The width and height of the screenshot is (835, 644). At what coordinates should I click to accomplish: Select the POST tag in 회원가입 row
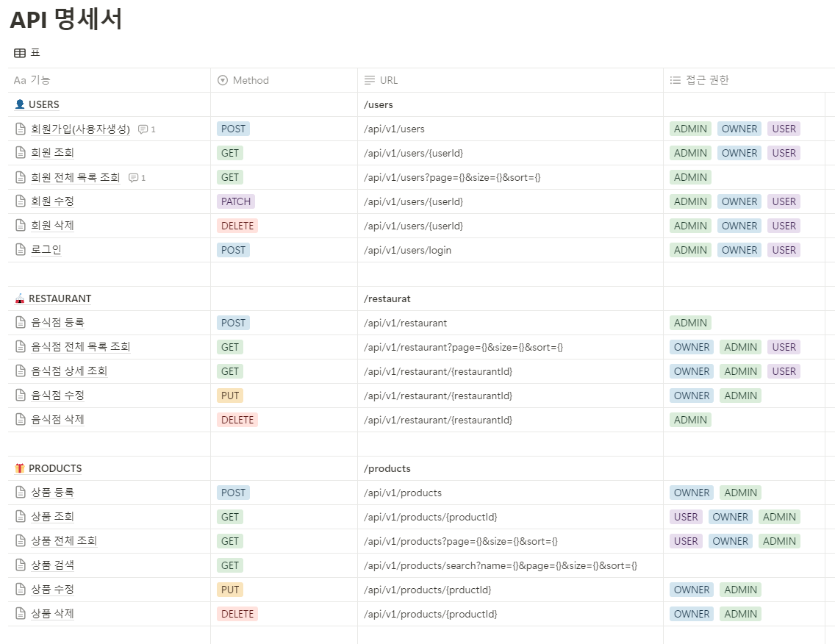click(233, 129)
